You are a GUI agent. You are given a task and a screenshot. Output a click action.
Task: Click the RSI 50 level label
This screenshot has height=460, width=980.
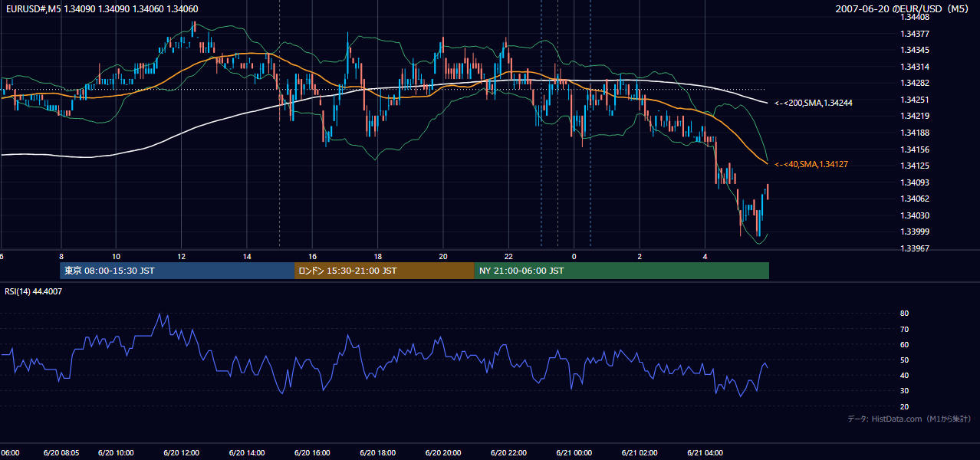pyautogui.click(x=904, y=360)
